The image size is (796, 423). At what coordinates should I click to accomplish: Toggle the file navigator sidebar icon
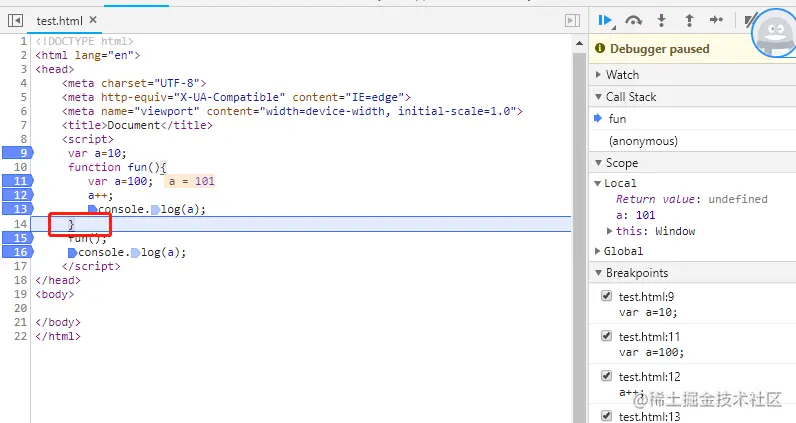pyautogui.click(x=15, y=20)
